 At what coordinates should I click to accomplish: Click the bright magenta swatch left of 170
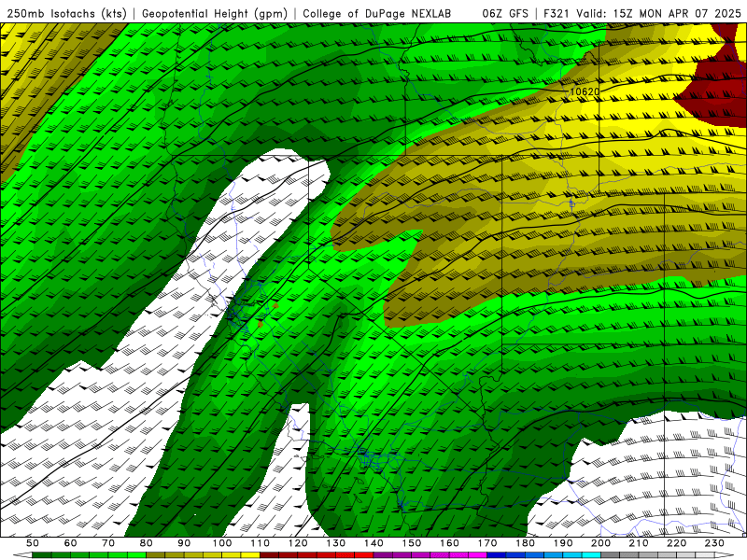(477, 555)
